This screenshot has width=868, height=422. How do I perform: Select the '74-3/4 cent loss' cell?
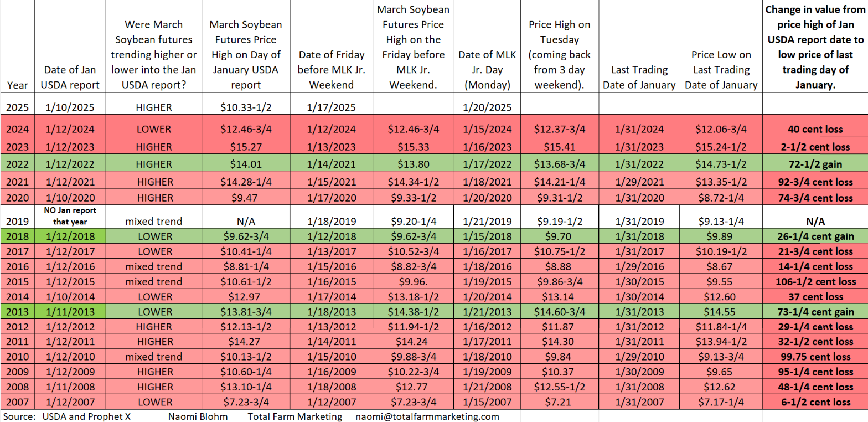point(815,198)
